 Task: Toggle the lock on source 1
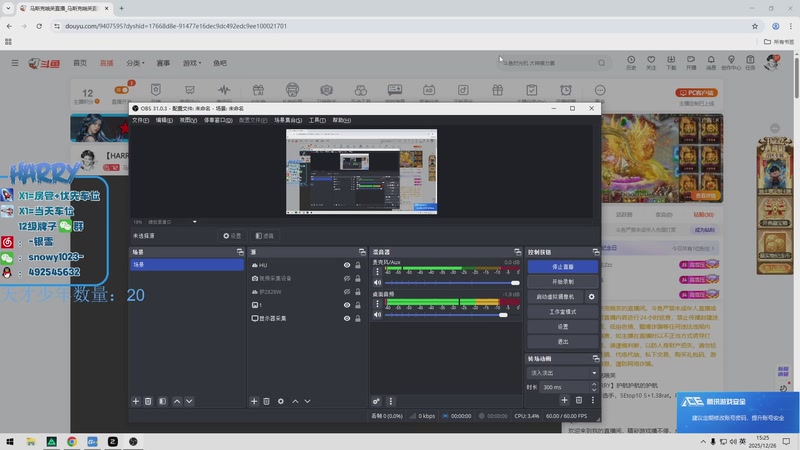[x=358, y=305]
